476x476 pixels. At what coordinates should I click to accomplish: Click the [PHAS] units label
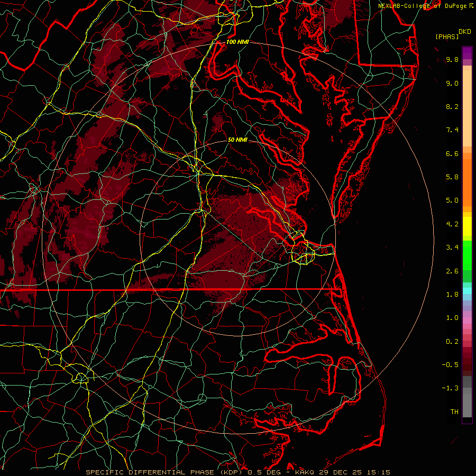447,37
